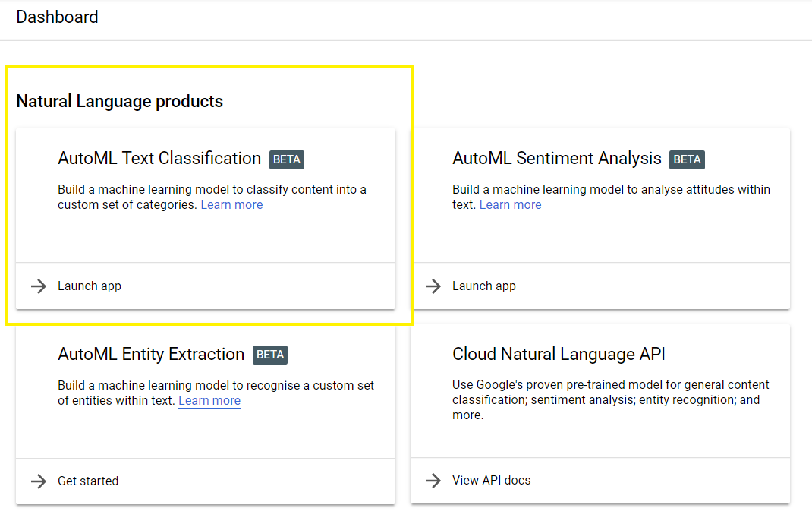This screenshot has width=812, height=524.
Task: Open Learn more for Text Classification
Action: coord(231,205)
